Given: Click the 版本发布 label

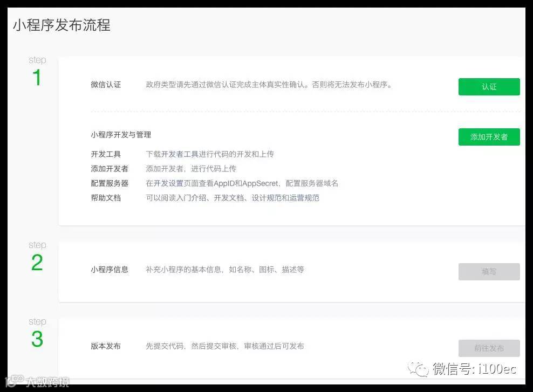Looking at the screenshot, I should (x=106, y=346).
